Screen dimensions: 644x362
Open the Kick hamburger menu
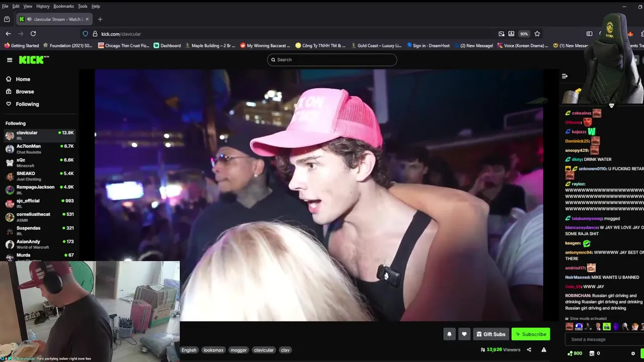10,60
